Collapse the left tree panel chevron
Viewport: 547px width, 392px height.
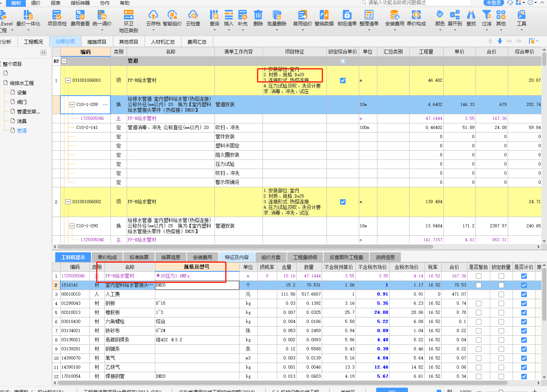pyautogui.click(x=44, y=52)
